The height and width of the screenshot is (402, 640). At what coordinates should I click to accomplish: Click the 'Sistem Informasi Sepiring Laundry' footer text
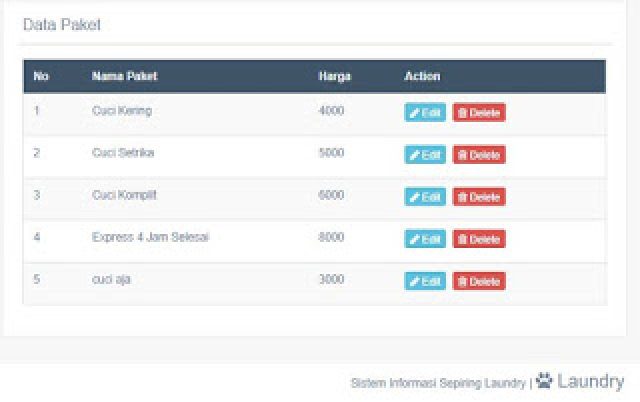pos(438,383)
